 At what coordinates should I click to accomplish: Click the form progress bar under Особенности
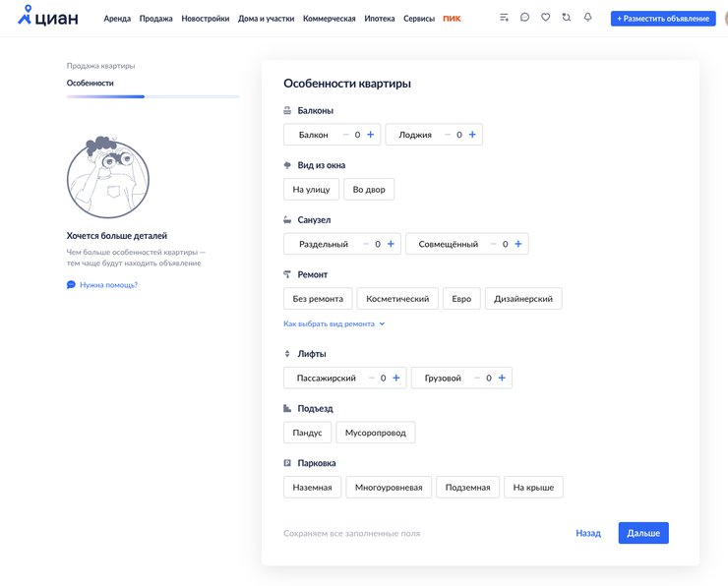[152, 96]
